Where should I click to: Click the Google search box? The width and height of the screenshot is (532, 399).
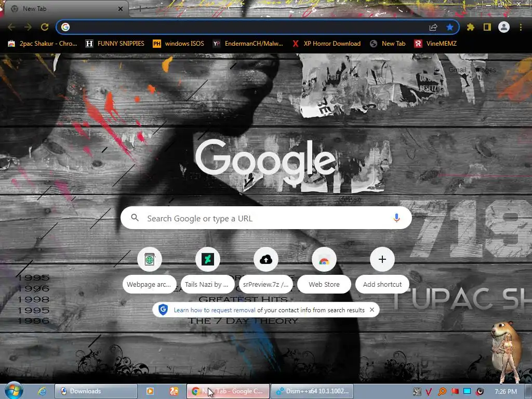pos(266,218)
